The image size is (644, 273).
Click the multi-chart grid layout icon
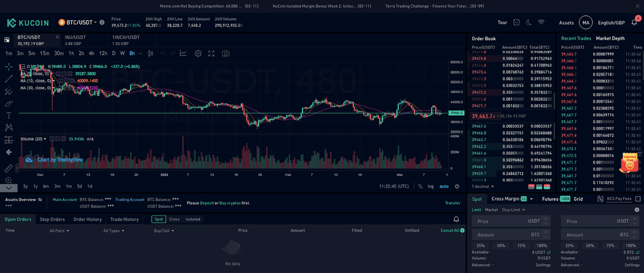[7, 40]
